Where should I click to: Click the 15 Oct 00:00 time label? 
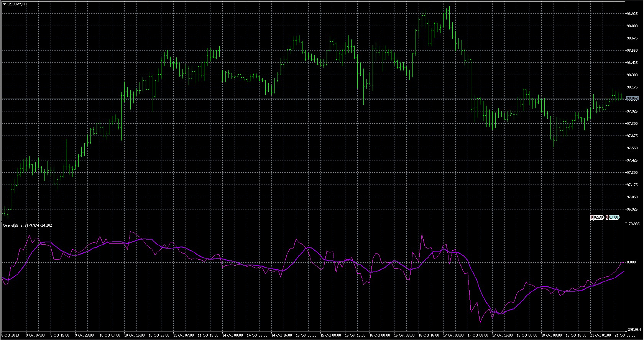306,335
